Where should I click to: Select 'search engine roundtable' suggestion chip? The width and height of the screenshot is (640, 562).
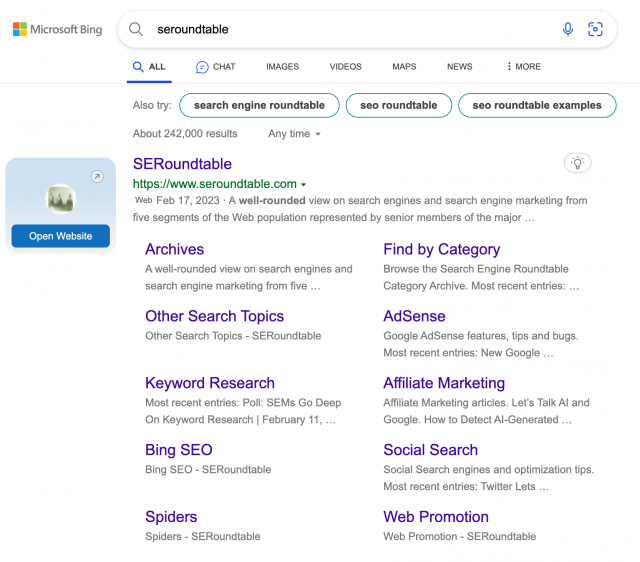(x=259, y=105)
